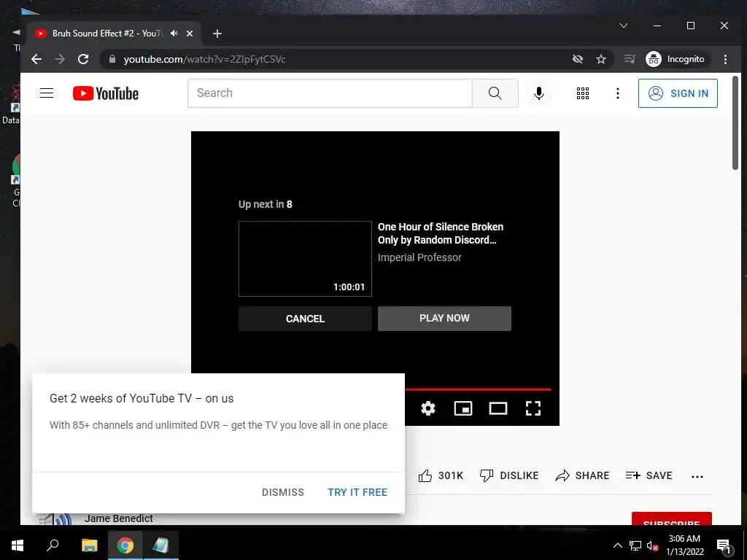Screen dimensions: 747x560
Task: Enable miniplayer mode
Action: [463, 408]
